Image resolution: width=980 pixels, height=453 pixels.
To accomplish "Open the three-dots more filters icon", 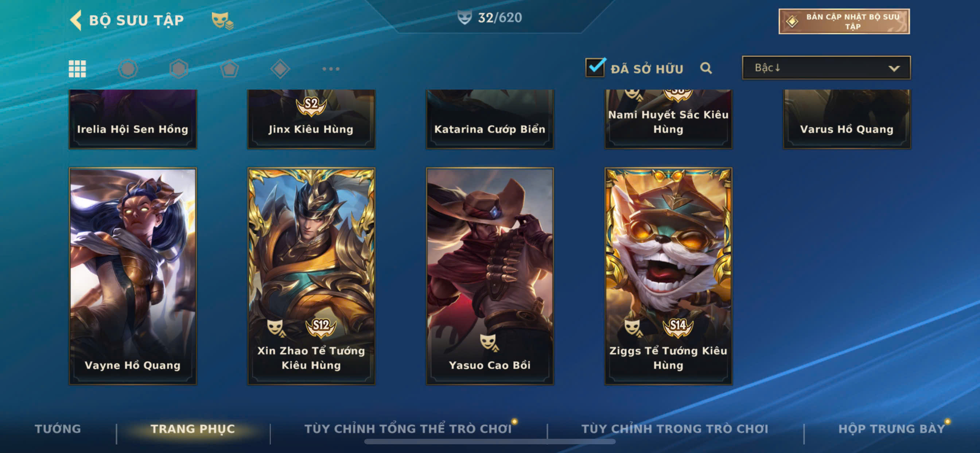I will click(331, 69).
